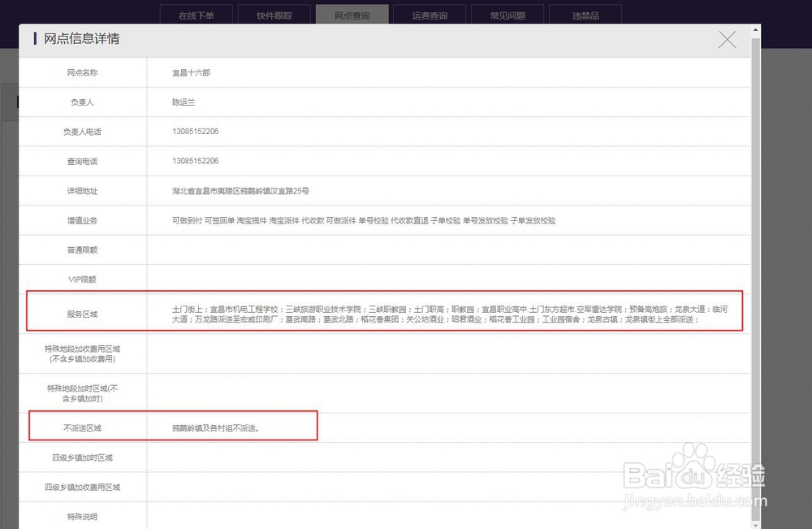The width and height of the screenshot is (812, 529).
Task: Click the 网点信息详情 dialog title
Action: [82, 39]
